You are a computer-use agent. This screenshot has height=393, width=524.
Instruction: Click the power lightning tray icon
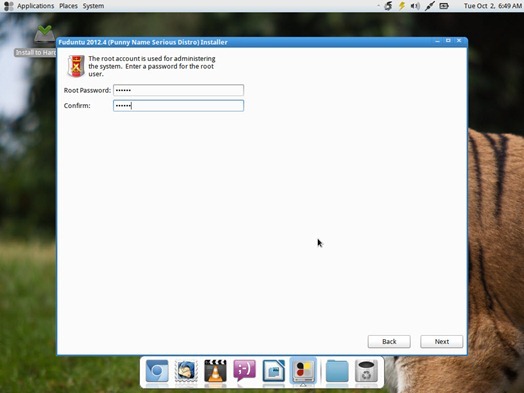point(402,6)
